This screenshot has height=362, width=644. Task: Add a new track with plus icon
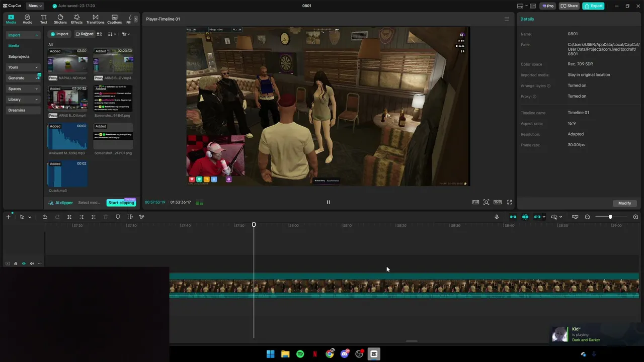point(8,217)
